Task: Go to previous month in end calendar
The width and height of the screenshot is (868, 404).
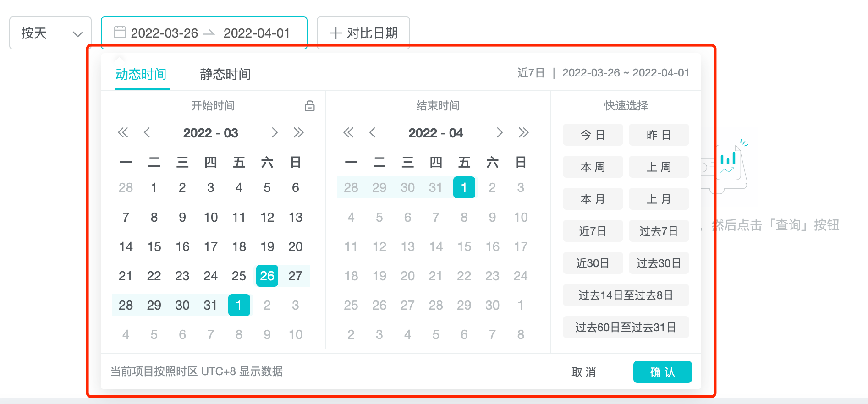Action: [x=373, y=133]
